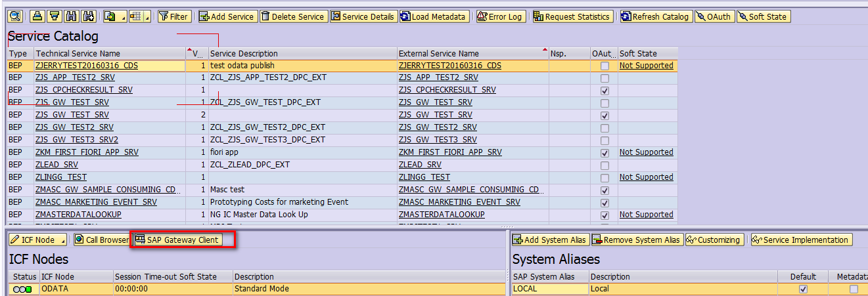Click the Service Description column header
The image size is (868, 296).
click(303, 53)
